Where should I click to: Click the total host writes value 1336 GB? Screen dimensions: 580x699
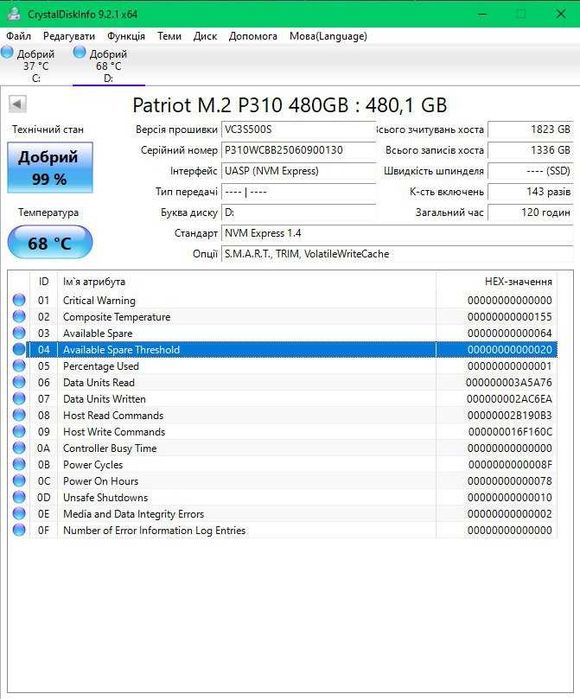[530, 150]
